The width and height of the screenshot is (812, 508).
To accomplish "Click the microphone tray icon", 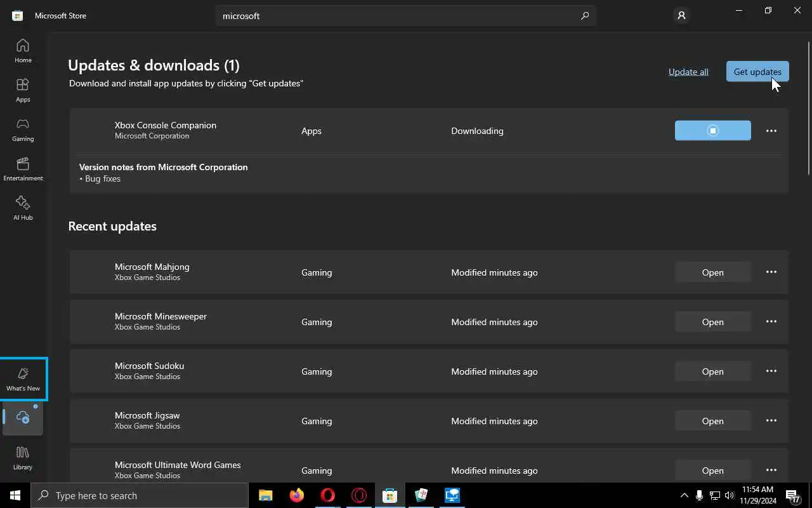I will click(x=699, y=495).
